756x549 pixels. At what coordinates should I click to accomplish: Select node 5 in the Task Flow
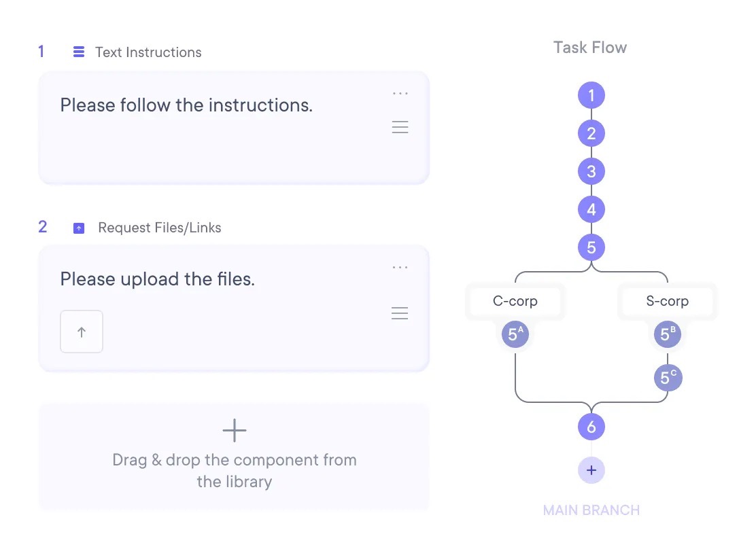coord(591,247)
